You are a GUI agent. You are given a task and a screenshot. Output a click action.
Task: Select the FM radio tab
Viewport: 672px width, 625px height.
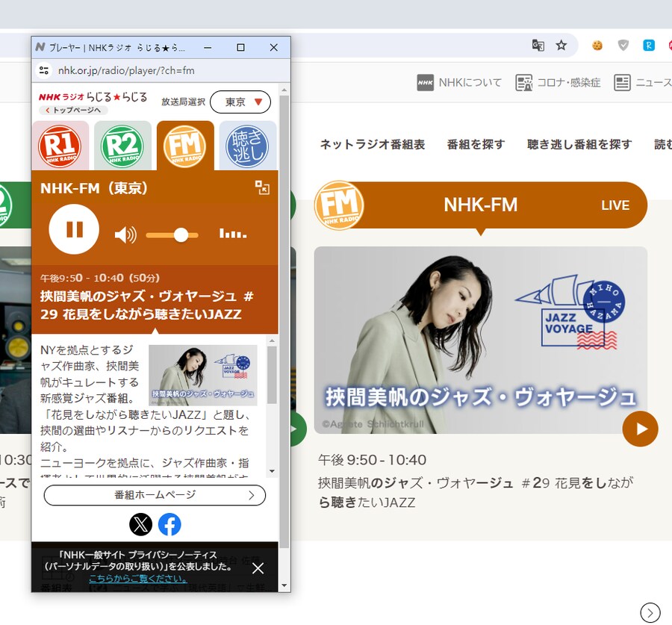185,146
